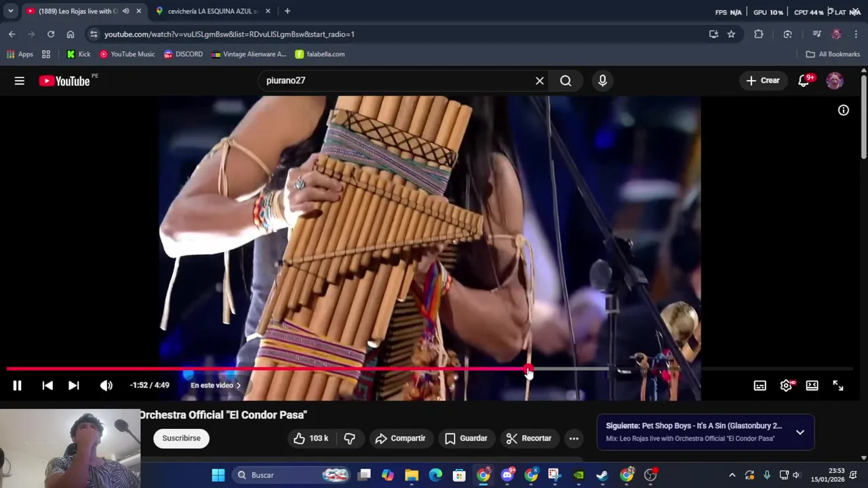The height and width of the screenshot is (488, 868).
Task: Open the YouTube account avatar menu
Action: pyautogui.click(x=835, y=81)
